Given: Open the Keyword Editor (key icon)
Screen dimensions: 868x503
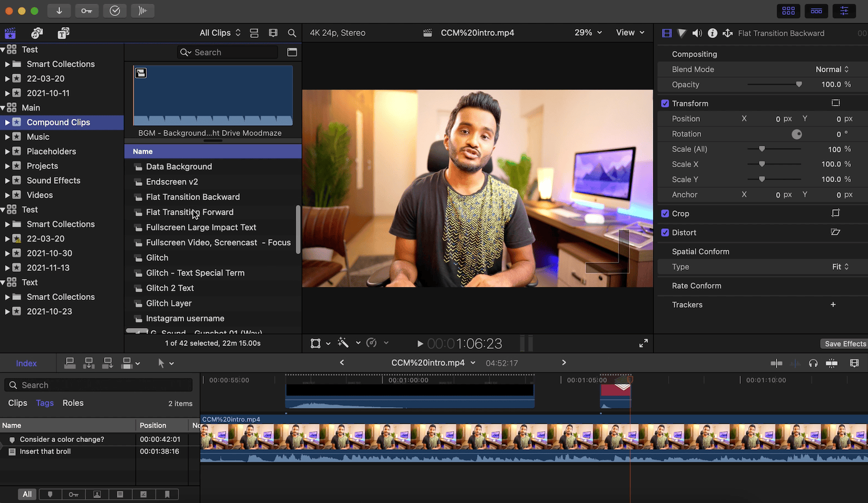Looking at the screenshot, I should tap(87, 11).
